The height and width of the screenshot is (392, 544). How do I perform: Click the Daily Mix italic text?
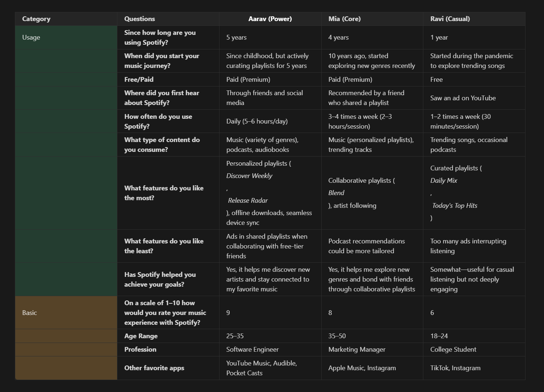[x=444, y=181]
